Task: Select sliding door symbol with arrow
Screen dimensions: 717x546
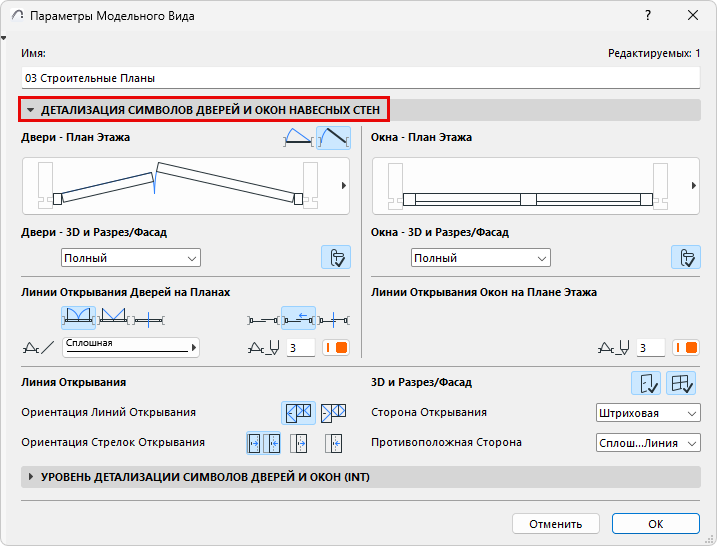Action: 298,318
